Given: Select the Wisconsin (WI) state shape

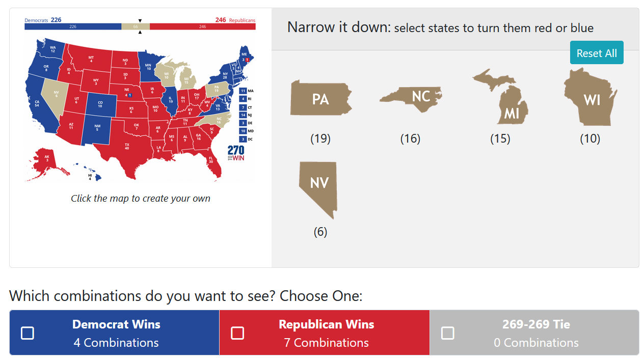Looking at the screenshot, I should [591, 98].
